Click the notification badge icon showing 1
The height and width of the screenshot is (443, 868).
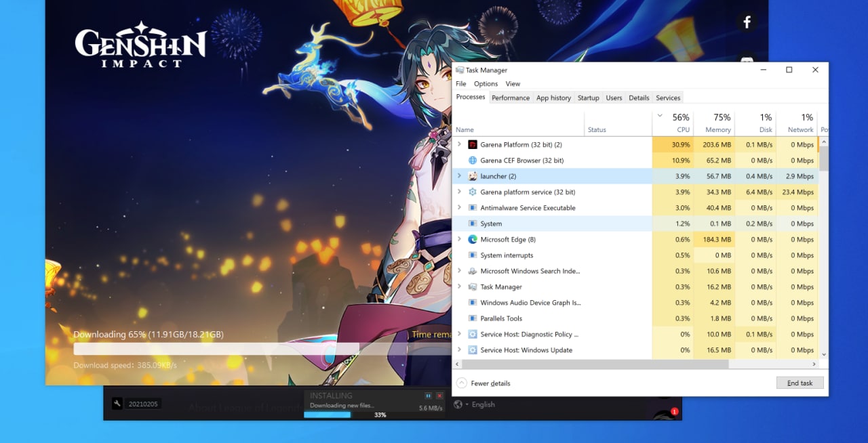(x=674, y=411)
